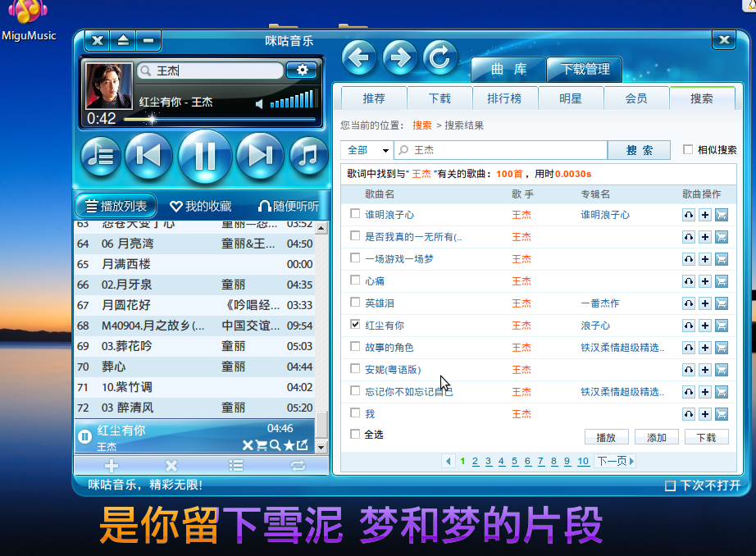Screen dimensions: 756x556
Task: Toggle the 下次不打开 checkbox
Action: (x=670, y=485)
